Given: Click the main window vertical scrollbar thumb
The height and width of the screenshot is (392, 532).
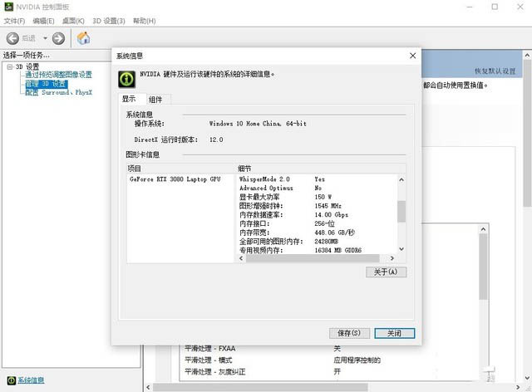Looking at the screenshot, I should 527,133.
